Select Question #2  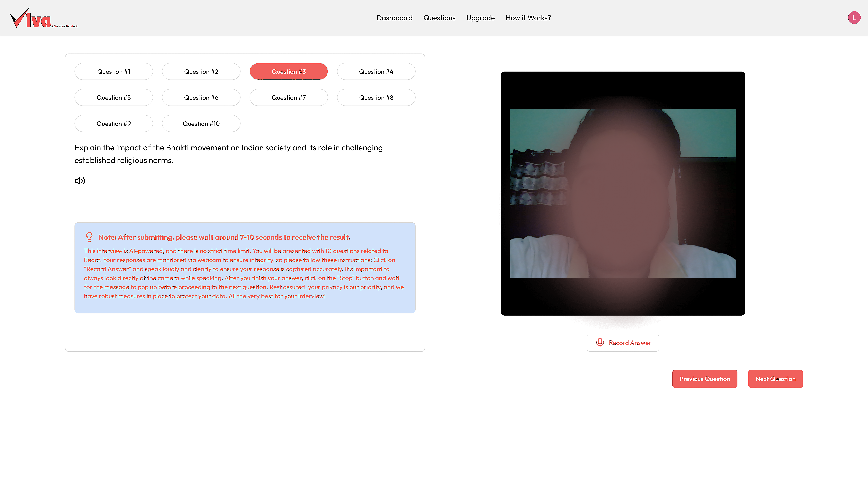tap(201, 71)
